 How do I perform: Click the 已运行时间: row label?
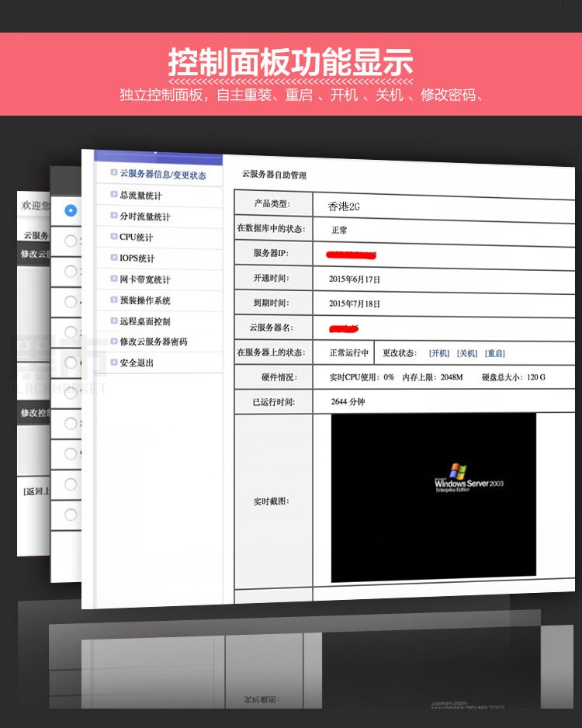[x=273, y=401]
